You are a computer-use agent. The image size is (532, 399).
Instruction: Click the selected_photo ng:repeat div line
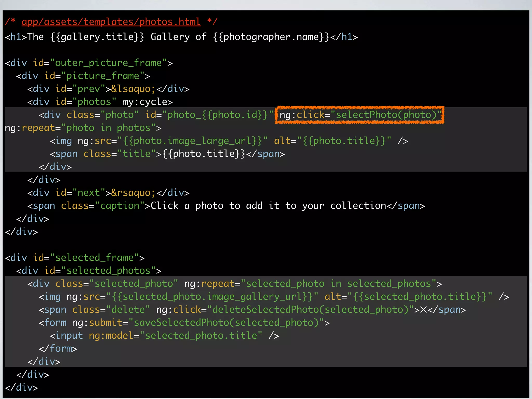234,284
